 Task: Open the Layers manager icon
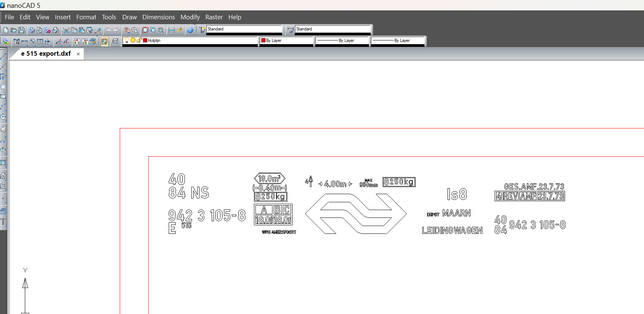tap(6, 41)
